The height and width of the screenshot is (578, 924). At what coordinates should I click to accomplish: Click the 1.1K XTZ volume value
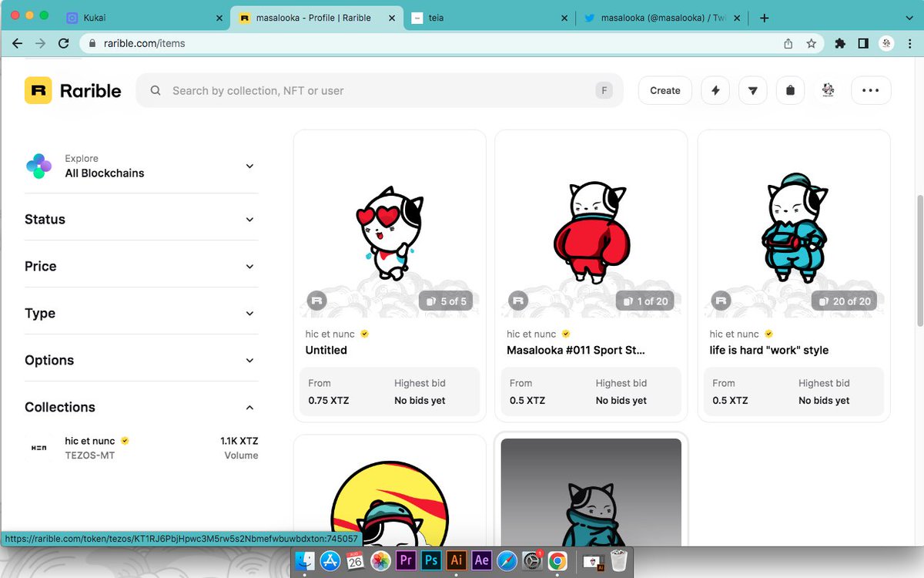pyautogui.click(x=239, y=442)
